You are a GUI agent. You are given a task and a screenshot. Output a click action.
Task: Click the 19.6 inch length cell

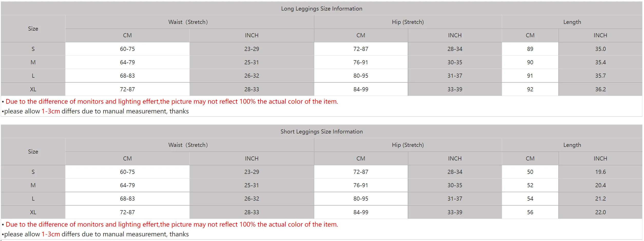[600, 172]
